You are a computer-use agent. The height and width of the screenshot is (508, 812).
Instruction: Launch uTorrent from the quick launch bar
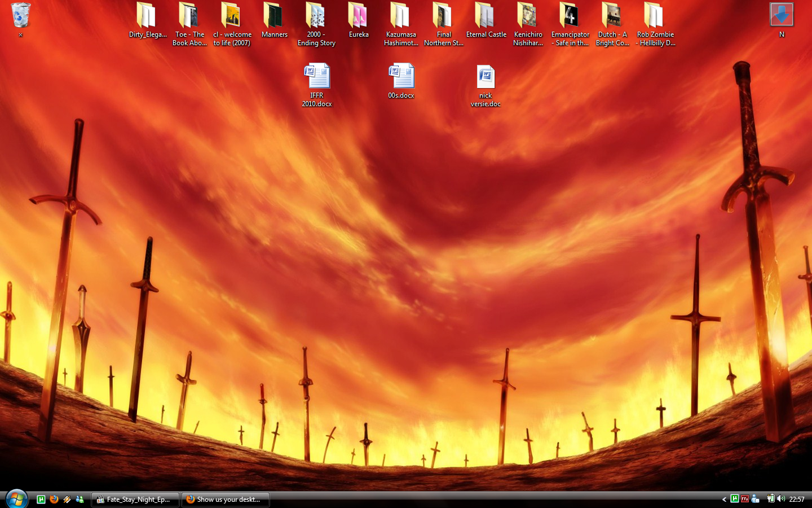click(41, 499)
